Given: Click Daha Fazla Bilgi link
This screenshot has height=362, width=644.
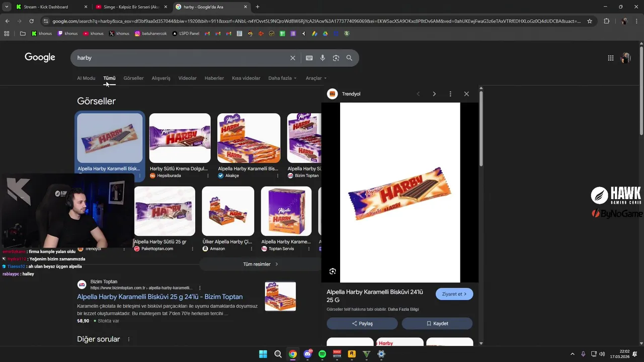Looking at the screenshot, I should tap(403, 309).
